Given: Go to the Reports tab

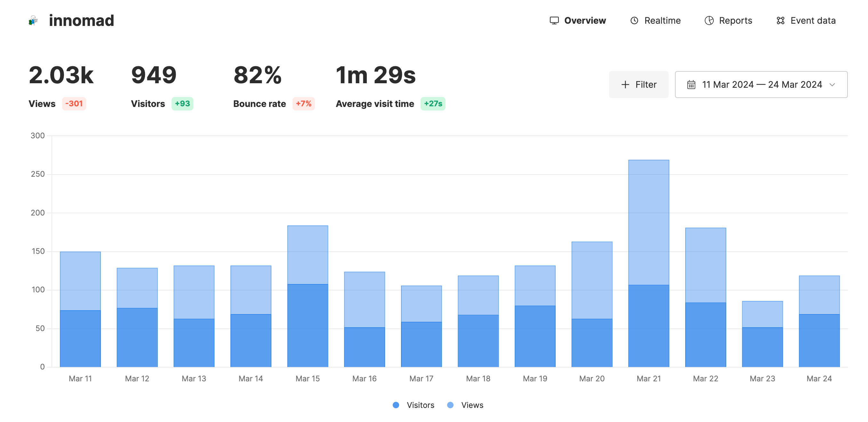Looking at the screenshot, I should pos(728,20).
